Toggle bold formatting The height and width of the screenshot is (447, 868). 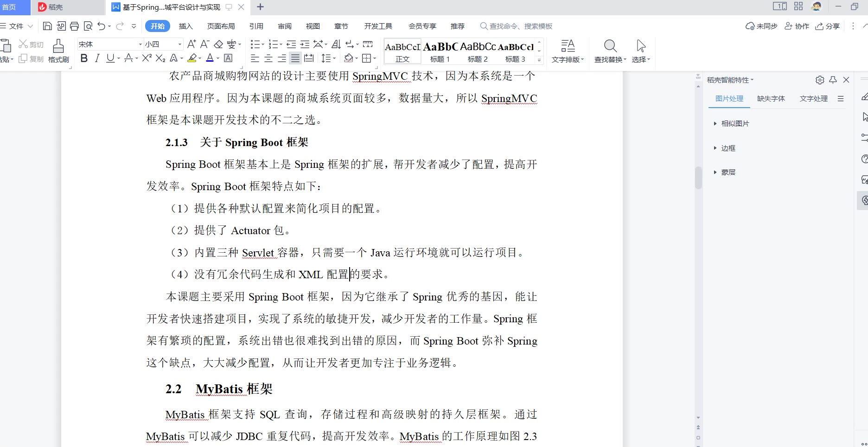[x=84, y=58]
